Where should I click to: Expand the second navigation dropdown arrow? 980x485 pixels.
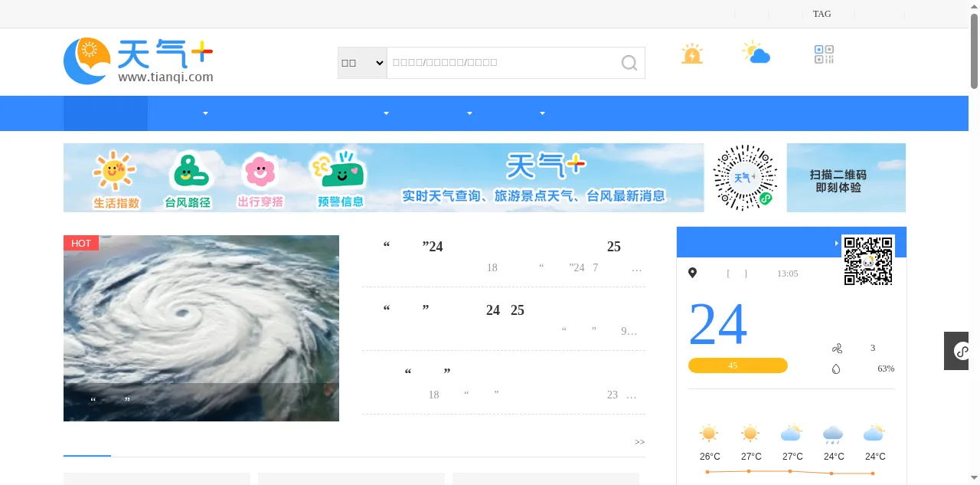pos(386,113)
